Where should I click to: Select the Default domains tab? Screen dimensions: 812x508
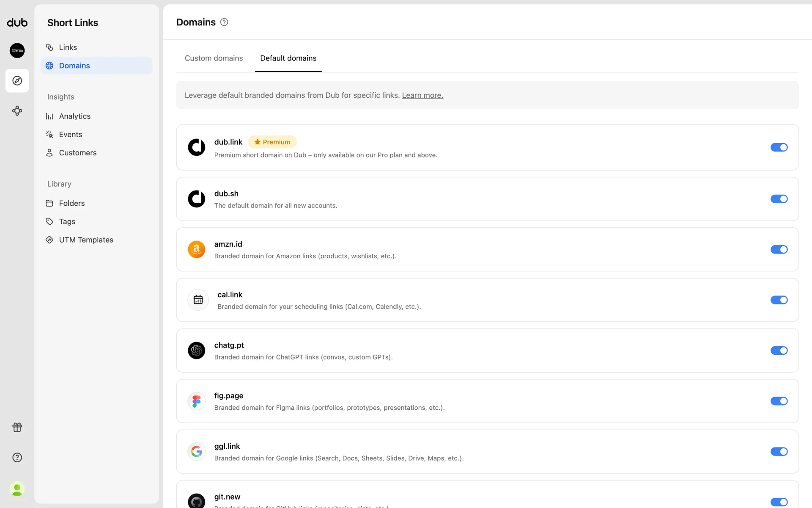pyautogui.click(x=288, y=58)
